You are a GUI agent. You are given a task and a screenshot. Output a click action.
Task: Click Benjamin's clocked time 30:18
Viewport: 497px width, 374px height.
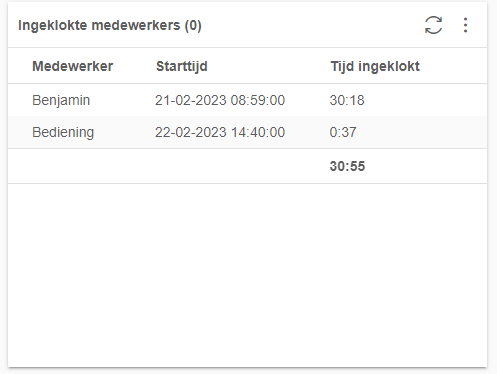(x=347, y=100)
